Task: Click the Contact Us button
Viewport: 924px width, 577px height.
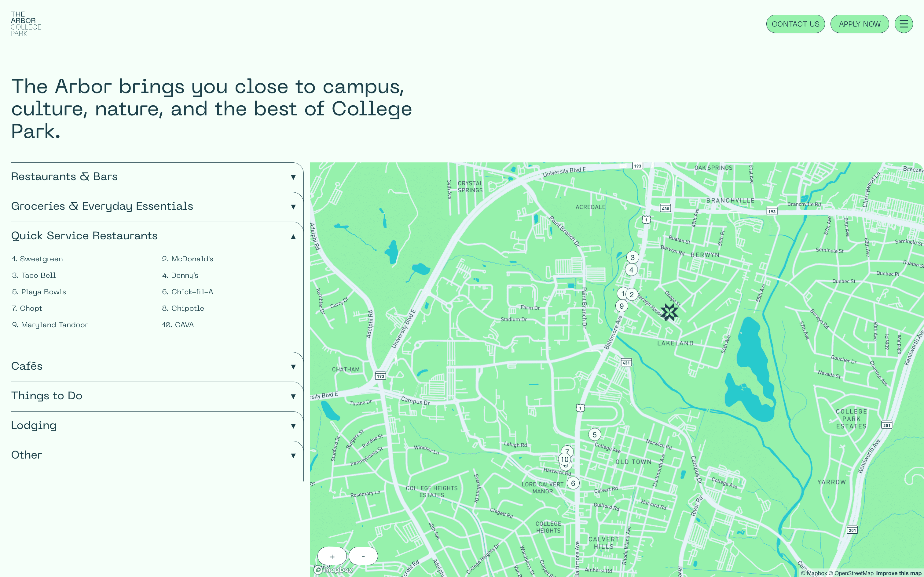Action: pyautogui.click(x=795, y=24)
